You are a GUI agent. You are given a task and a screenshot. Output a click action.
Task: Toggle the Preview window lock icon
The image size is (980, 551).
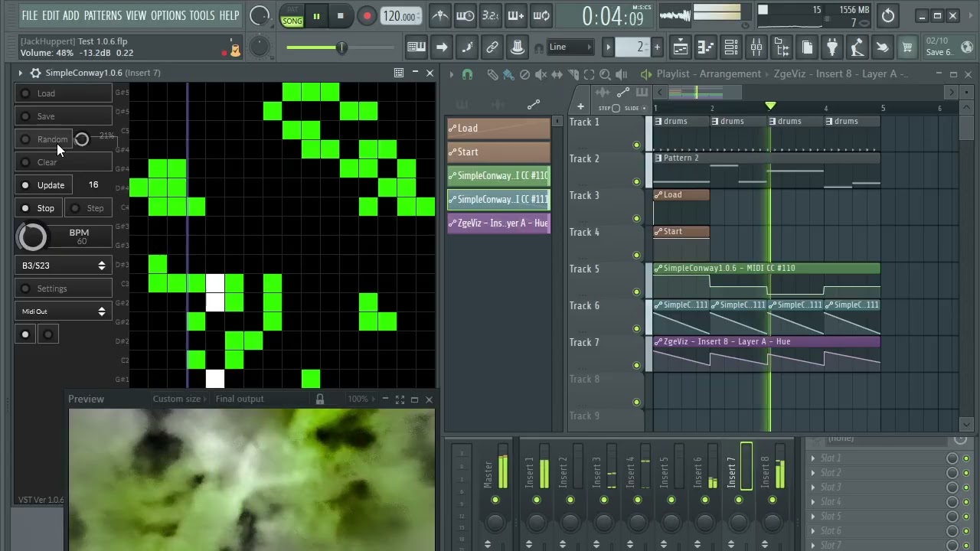point(320,399)
